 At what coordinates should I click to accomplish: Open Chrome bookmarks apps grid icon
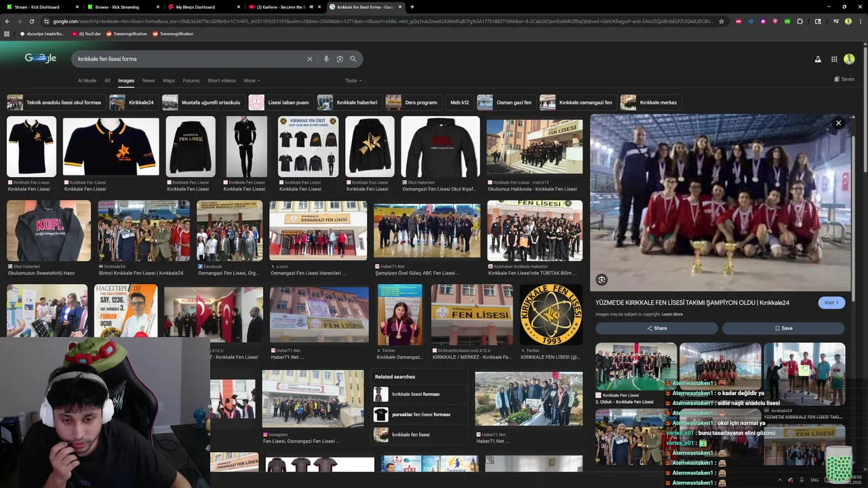(x=7, y=33)
